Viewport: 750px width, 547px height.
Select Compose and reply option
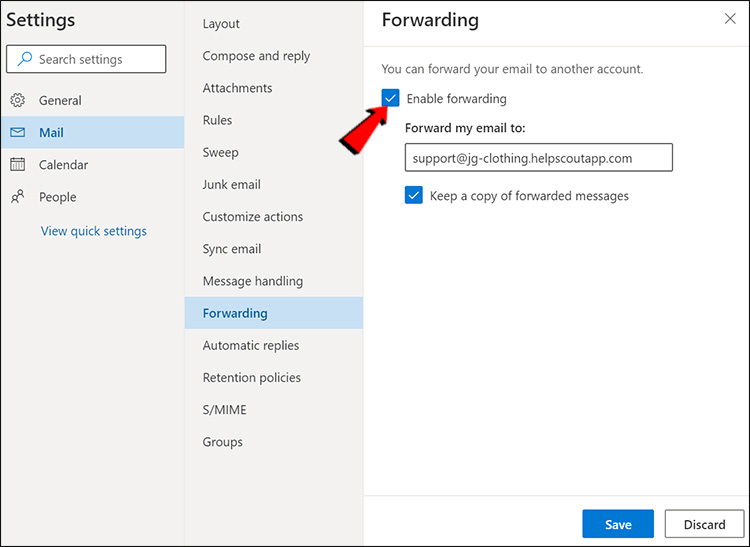pos(256,56)
